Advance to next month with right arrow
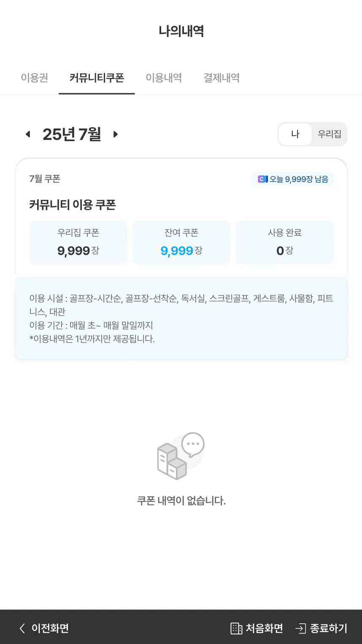This screenshot has height=644, width=362. [x=115, y=134]
